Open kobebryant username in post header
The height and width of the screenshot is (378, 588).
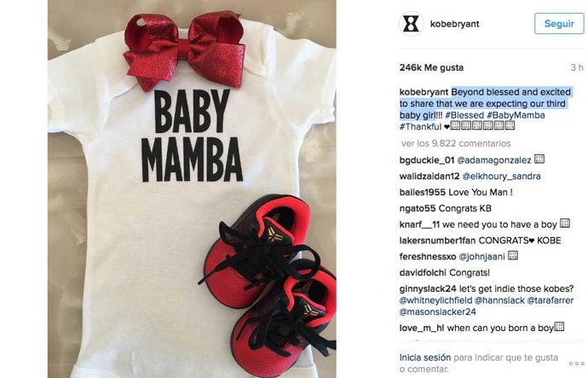tap(454, 24)
